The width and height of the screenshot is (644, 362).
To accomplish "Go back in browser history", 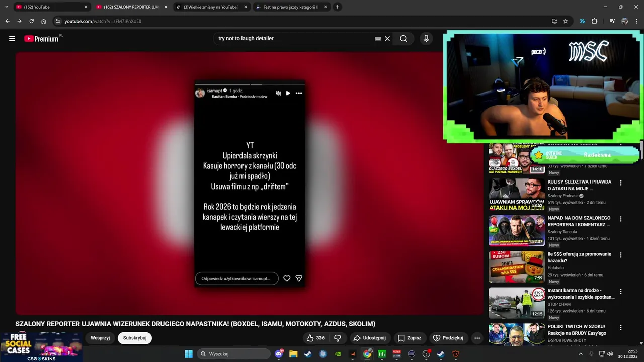I will [7, 21].
